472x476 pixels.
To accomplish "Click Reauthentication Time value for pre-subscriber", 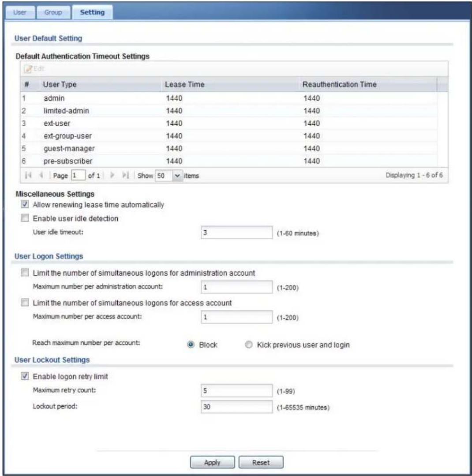I will 312,161.
